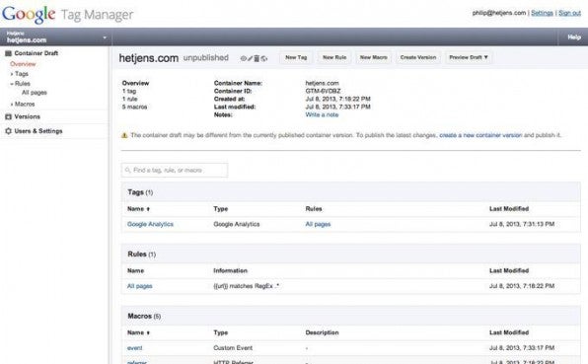Click the Versions icon in sidebar

[x=8, y=116]
